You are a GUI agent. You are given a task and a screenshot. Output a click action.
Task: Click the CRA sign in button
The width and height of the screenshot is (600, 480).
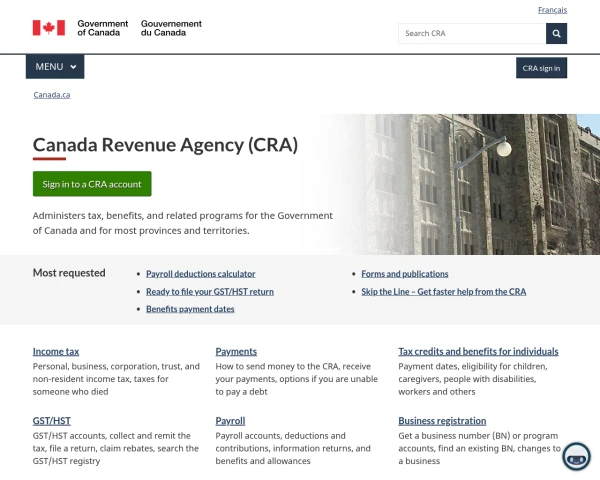(x=541, y=68)
